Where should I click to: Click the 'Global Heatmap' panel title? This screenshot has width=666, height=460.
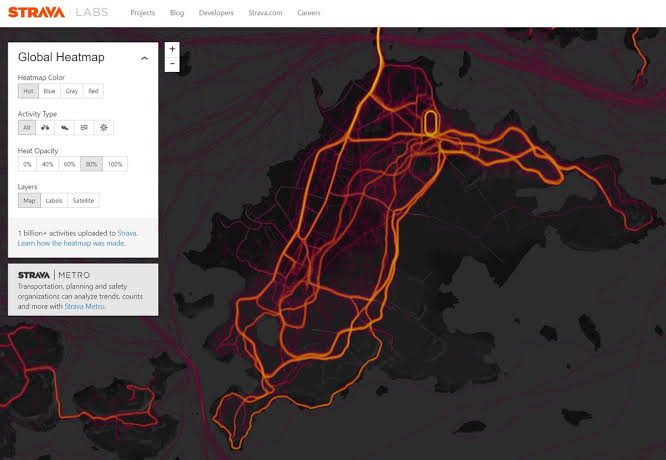pos(61,57)
